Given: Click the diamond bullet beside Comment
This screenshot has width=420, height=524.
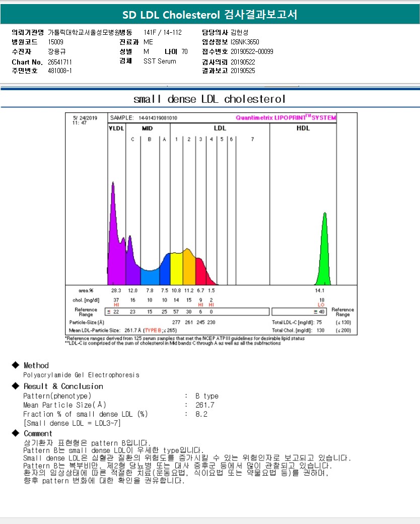Looking at the screenshot, I should coord(15,433).
